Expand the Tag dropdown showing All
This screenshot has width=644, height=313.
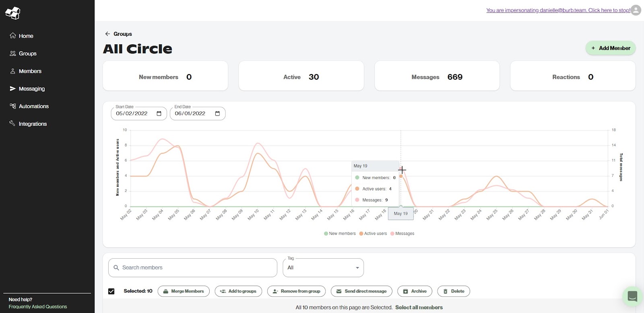tap(323, 268)
